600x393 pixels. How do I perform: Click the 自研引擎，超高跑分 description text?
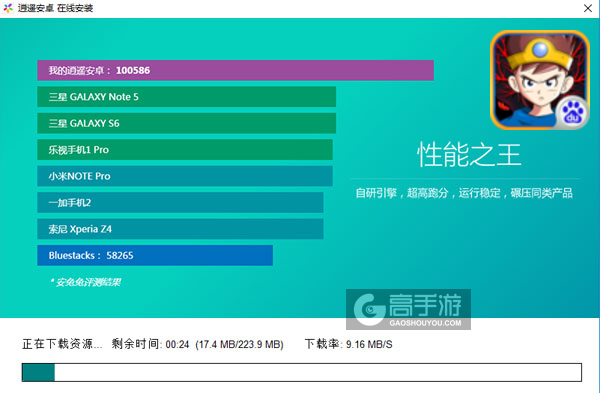coord(464,193)
